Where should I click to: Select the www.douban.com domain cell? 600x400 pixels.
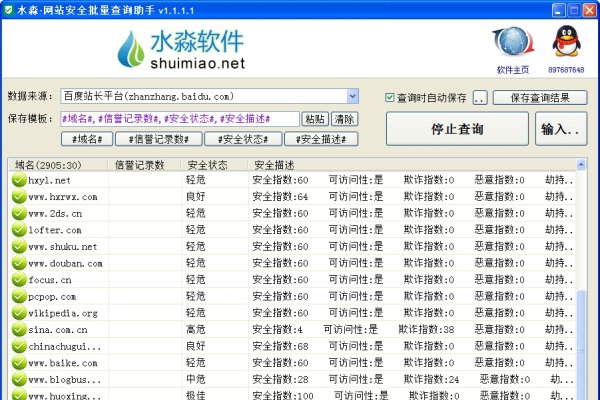pyautogui.click(x=65, y=263)
